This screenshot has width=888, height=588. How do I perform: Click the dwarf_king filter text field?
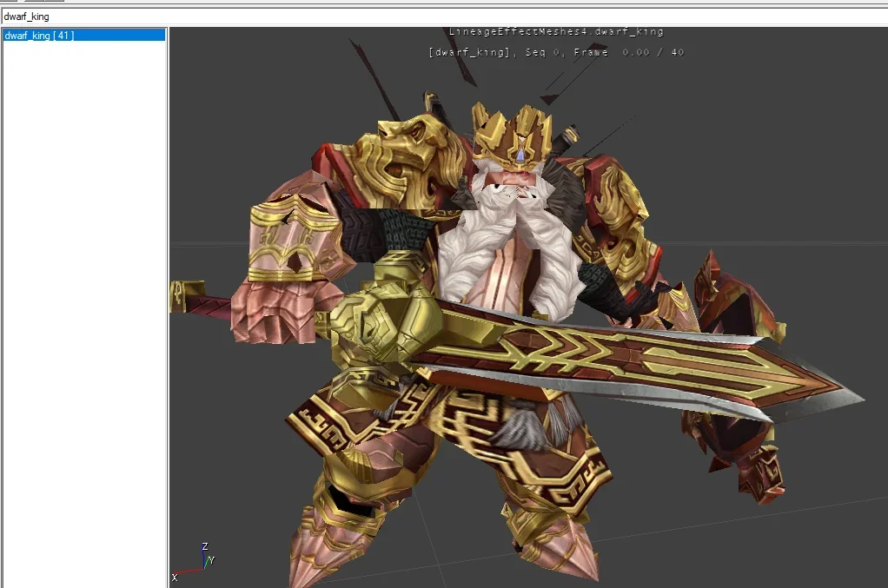click(x=444, y=17)
